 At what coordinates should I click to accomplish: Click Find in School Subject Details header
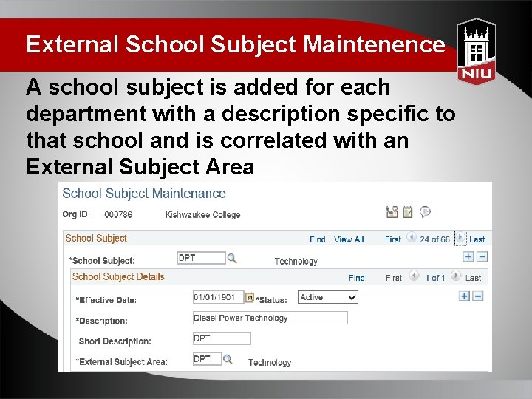coord(357,278)
